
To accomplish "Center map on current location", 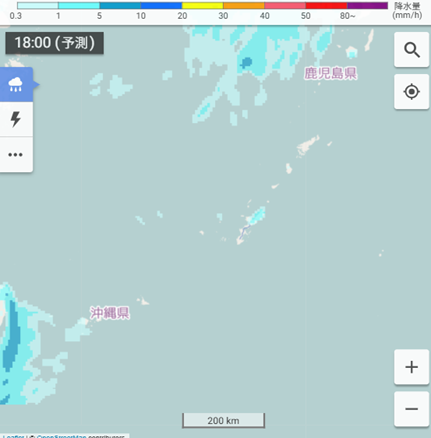I will [411, 92].
